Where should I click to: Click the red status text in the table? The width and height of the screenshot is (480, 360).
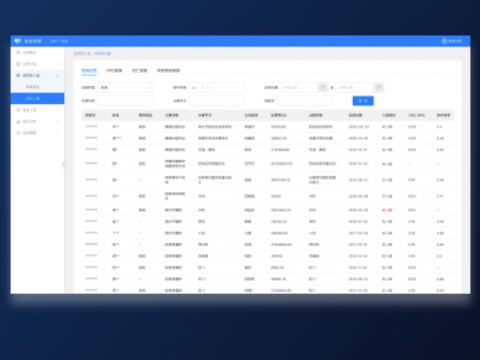pos(387,210)
